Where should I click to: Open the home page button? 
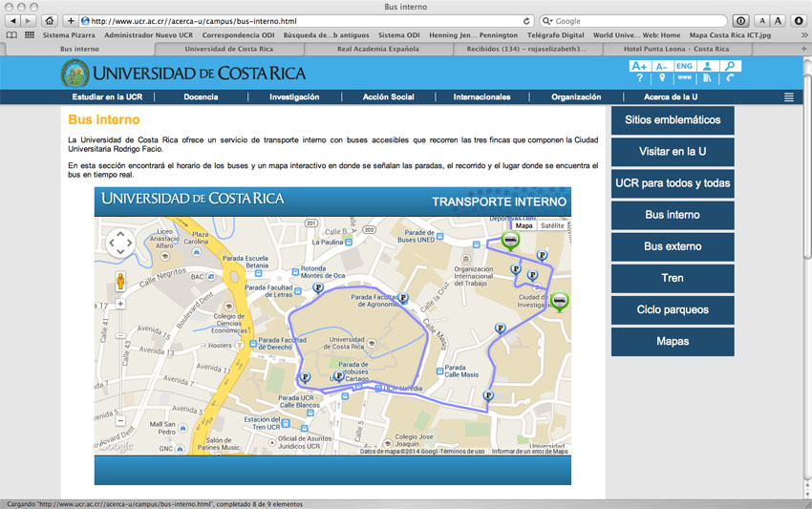coord(49,21)
